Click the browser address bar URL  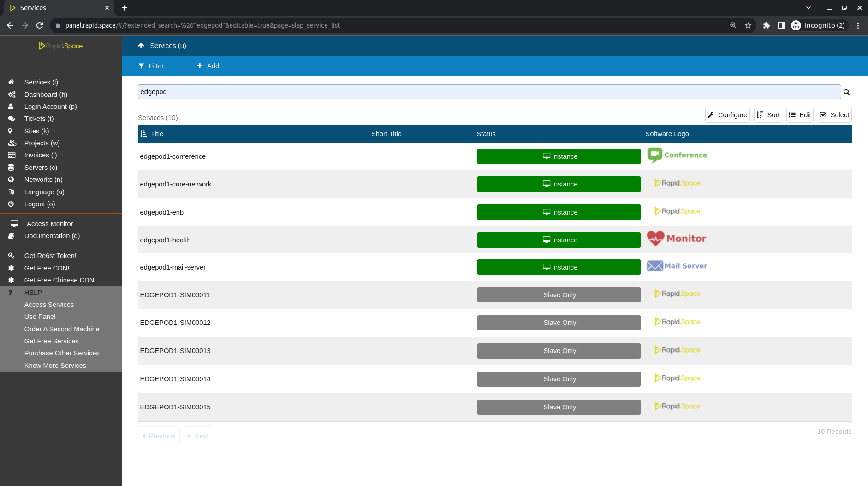click(202, 25)
